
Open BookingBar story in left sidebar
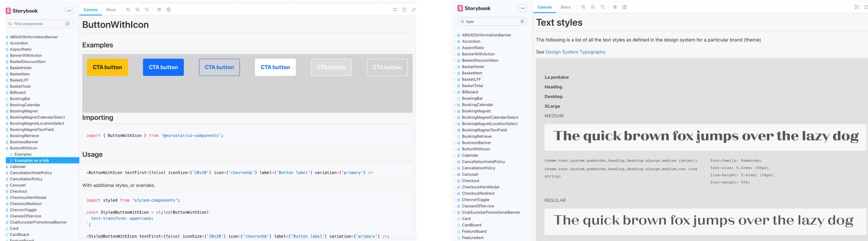coord(20,99)
